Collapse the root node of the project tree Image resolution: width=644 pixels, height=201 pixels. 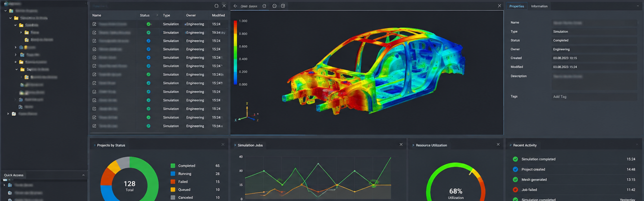[5, 11]
